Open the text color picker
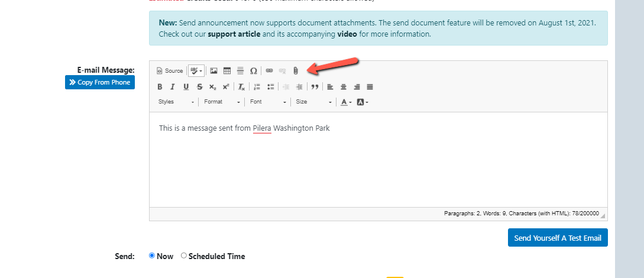This screenshot has width=644, height=278. pyautogui.click(x=346, y=102)
